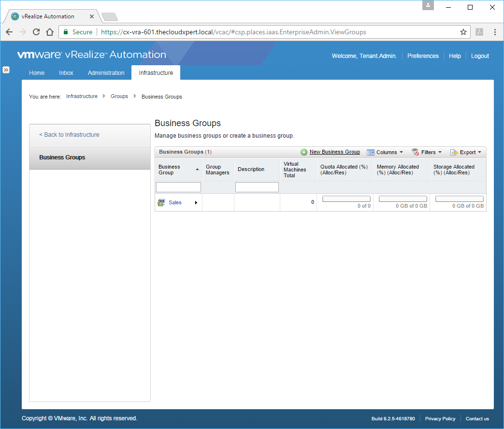Click the Business Group name filter field
The width and height of the screenshot is (504, 429).
[178, 187]
